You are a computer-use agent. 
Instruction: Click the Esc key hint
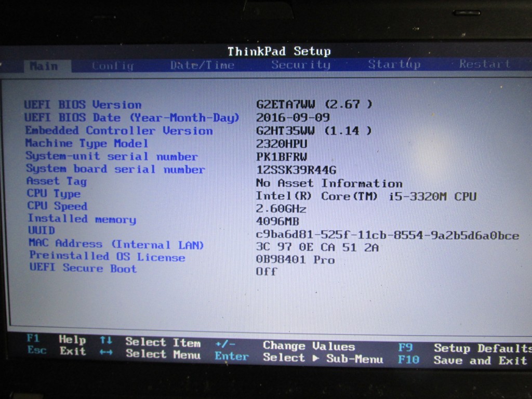(x=37, y=350)
